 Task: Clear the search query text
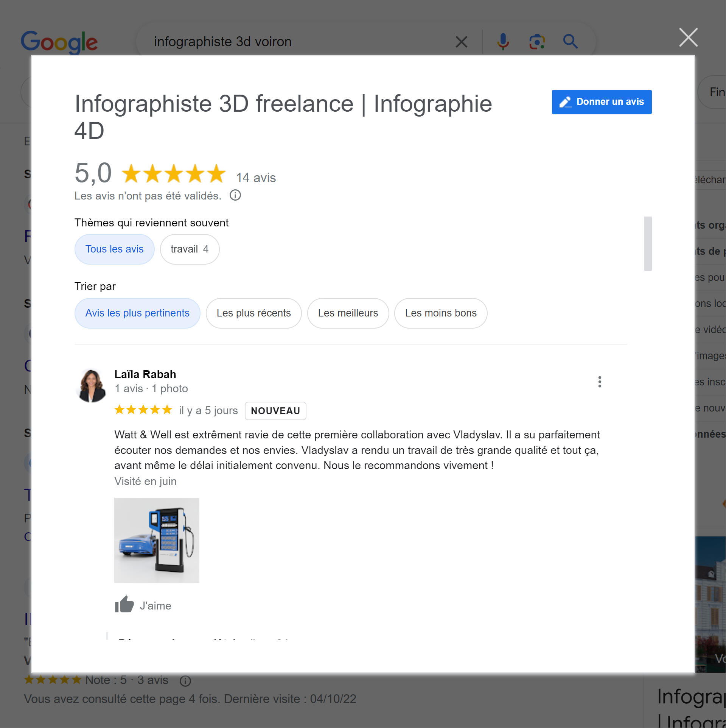click(461, 42)
